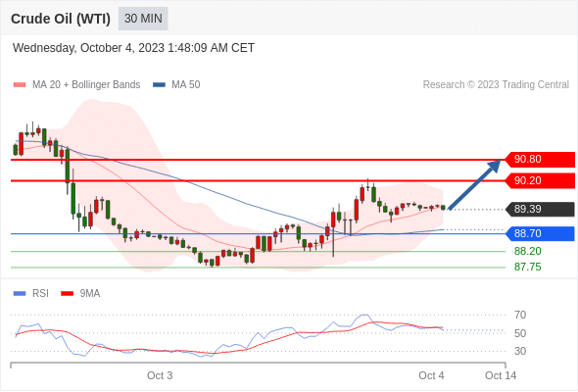Click the Oct 4 date axis label
This screenshot has height=392, width=578.
(x=431, y=375)
